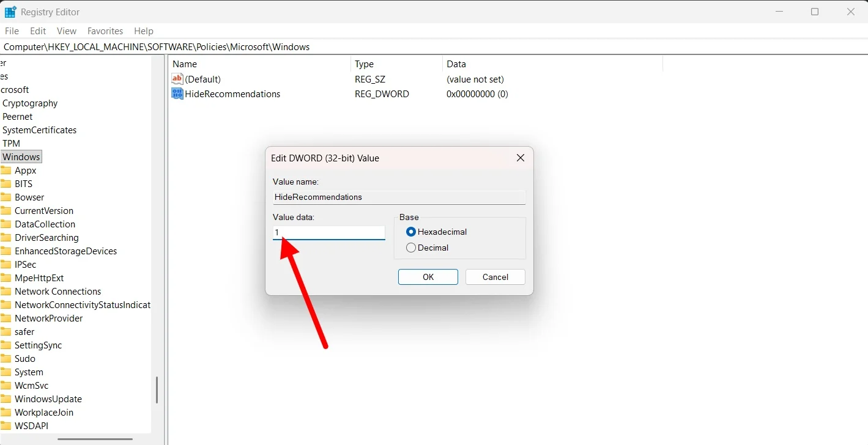Image resolution: width=868 pixels, height=445 pixels.
Task: Click the WindowsUpdate folder icon
Action: pos(6,399)
